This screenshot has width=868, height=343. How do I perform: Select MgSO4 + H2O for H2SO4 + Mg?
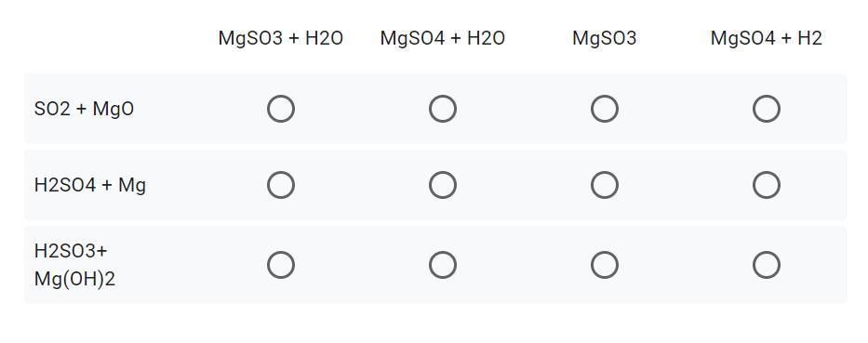point(442,185)
